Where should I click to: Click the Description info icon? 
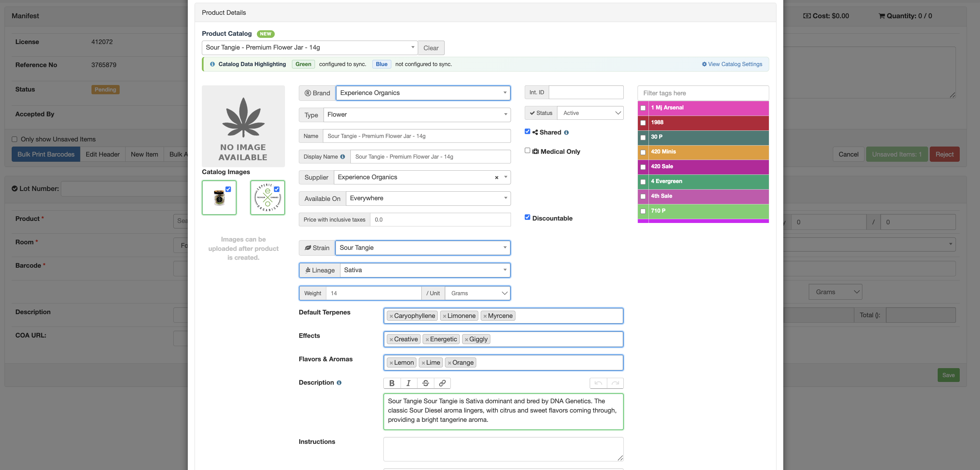pos(339,383)
